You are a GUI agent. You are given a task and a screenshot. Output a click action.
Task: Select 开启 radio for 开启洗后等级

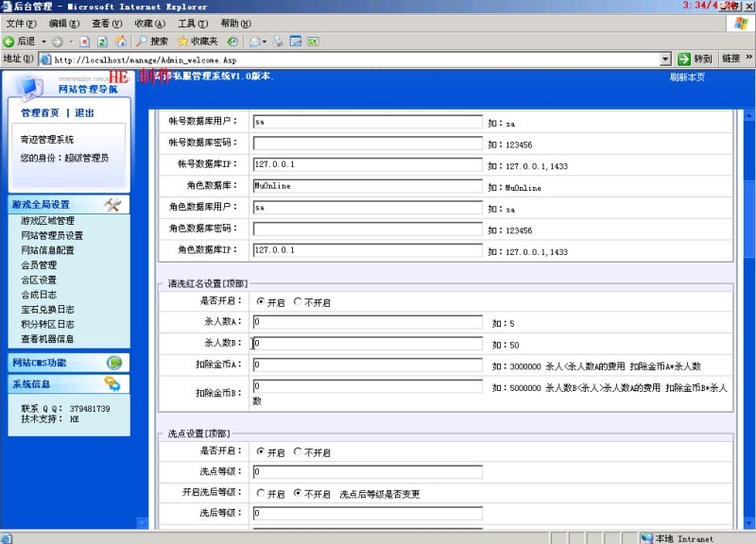[261, 494]
